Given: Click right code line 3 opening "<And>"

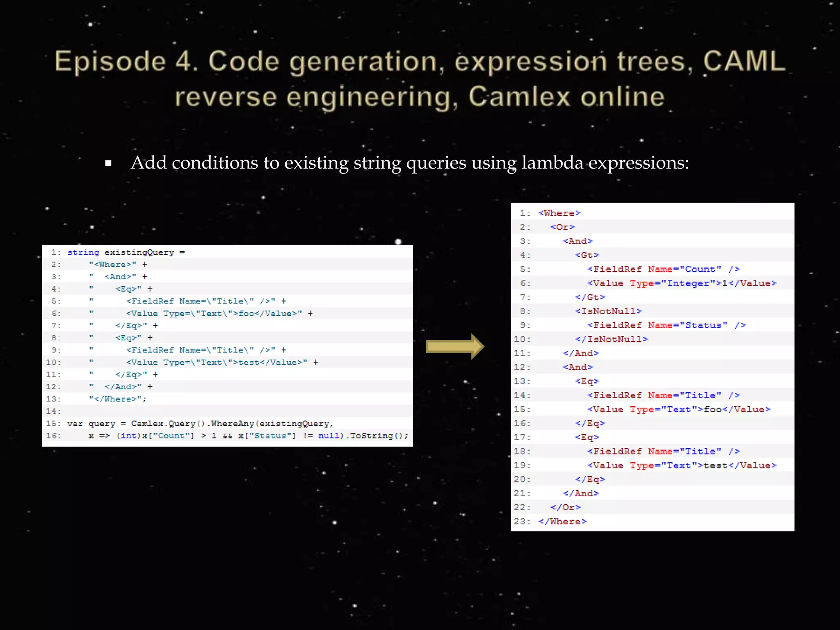Looking at the screenshot, I should coord(578,241).
